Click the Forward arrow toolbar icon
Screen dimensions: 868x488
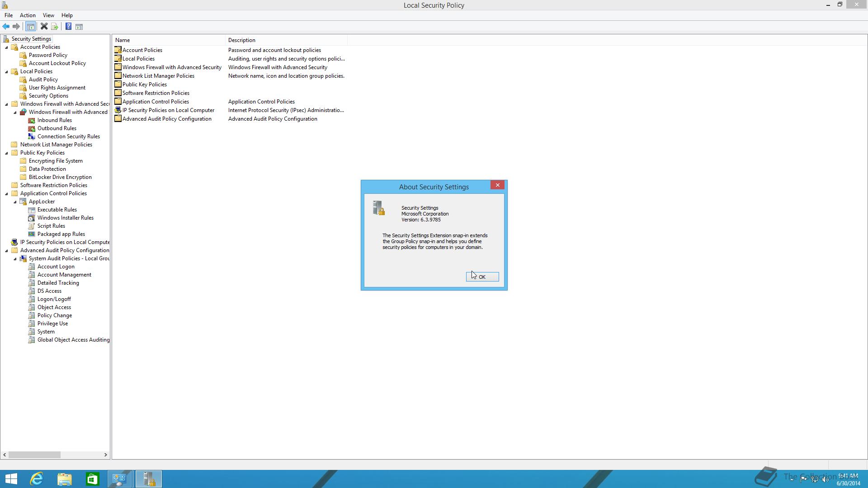coord(16,27)
